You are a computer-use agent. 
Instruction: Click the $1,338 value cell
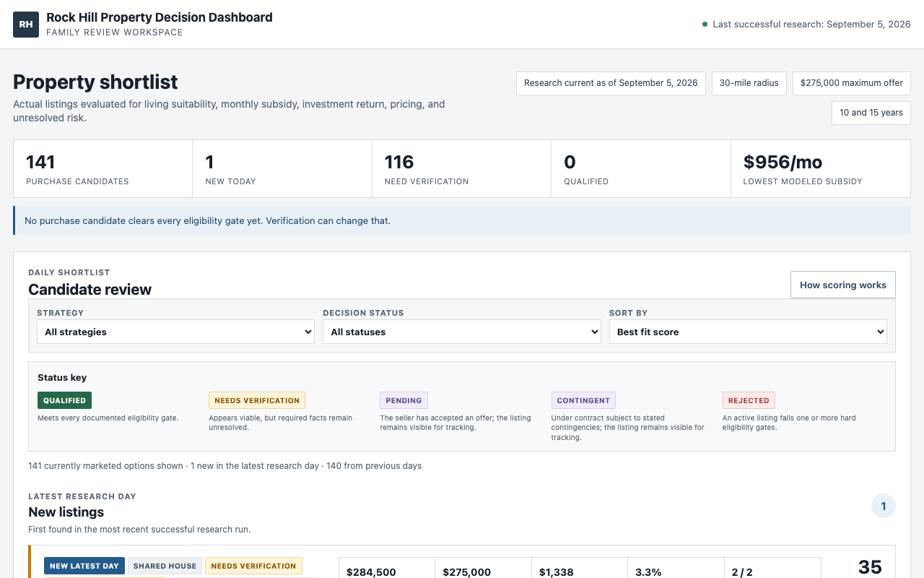580,568
